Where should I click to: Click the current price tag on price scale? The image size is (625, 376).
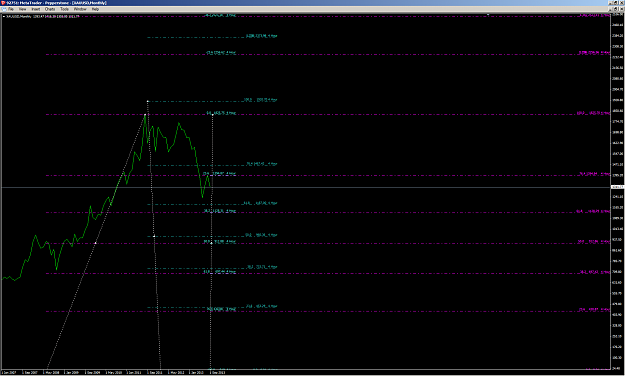(x=617, y=187)
